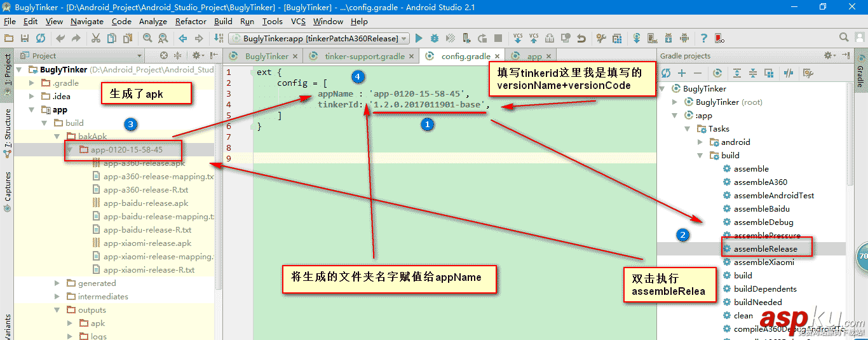Select the assembleXiaomi Gradle task
Viewport: 868px width, 340px height.
tap(764, 262)
